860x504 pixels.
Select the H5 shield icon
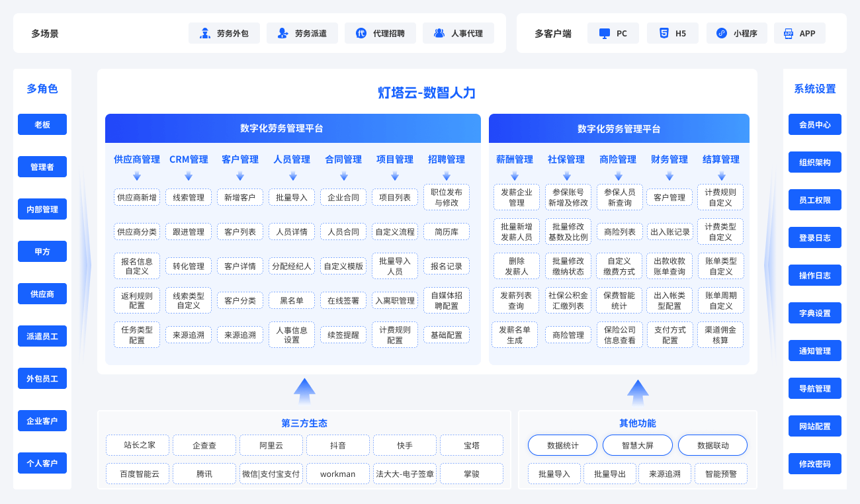point(663,32)
